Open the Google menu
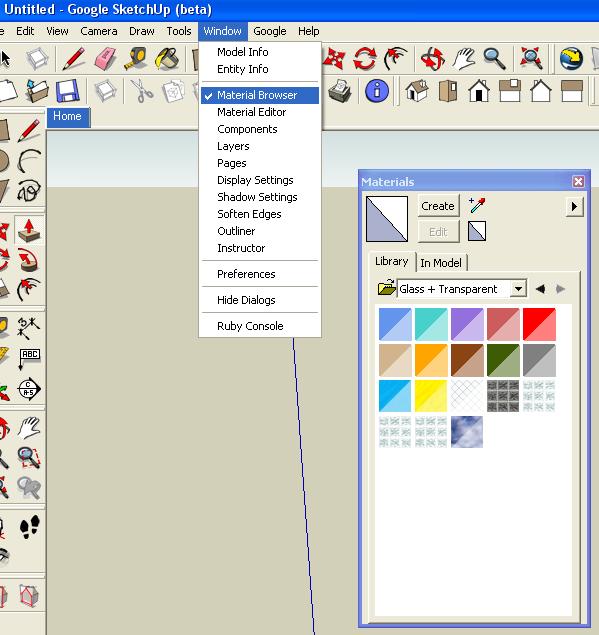599x635 pixels. tap(270, 31)
